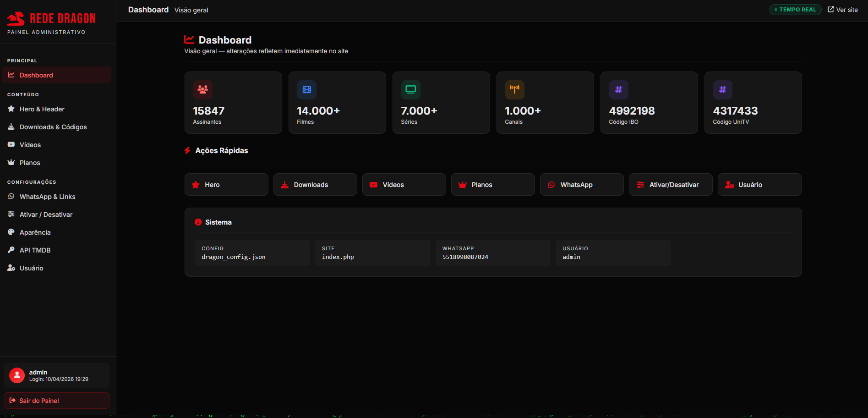868x418 pixels.
Task: Click the Filmes film reel icon
Action: pos(307,90)
